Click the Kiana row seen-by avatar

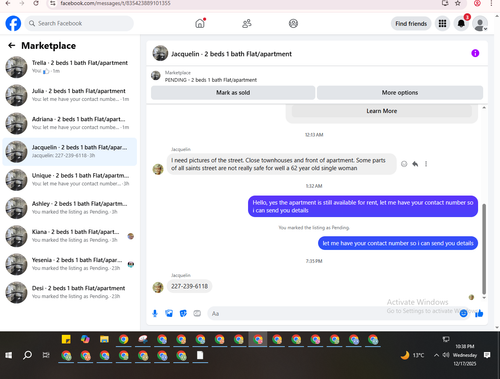[131, 236]
